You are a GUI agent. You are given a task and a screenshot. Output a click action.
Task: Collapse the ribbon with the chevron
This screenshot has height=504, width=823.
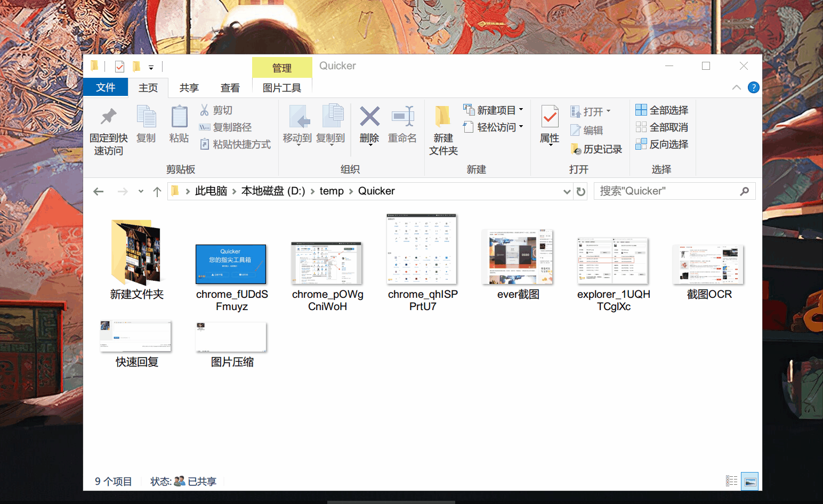click(x=737, y=87)
